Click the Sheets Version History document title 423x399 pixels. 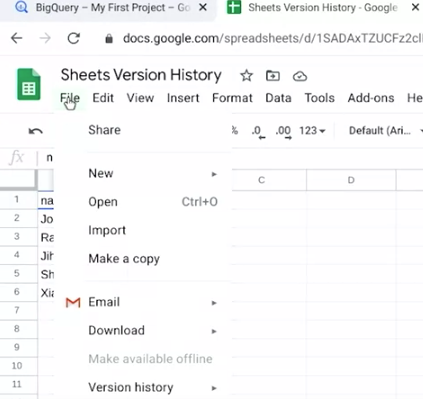coord(141,75)
